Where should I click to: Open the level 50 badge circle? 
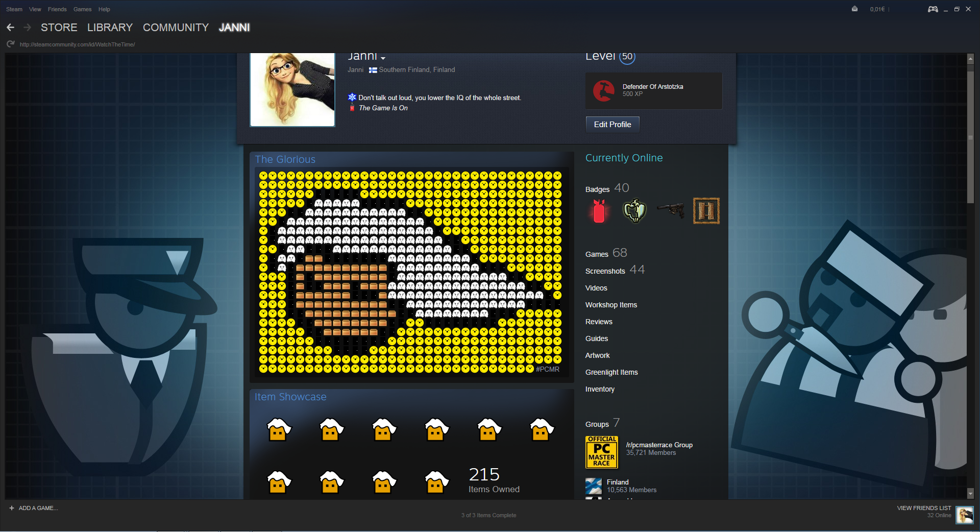click(x=627, y=57)
